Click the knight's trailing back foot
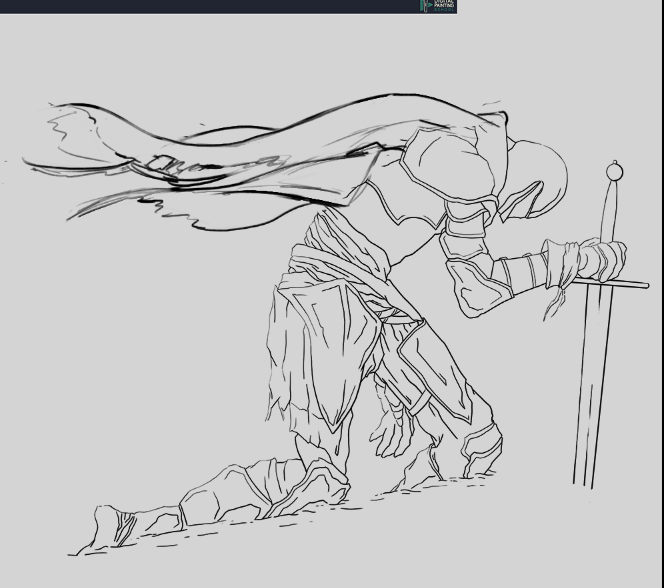664x588 pixels. [x=110, y=527]
